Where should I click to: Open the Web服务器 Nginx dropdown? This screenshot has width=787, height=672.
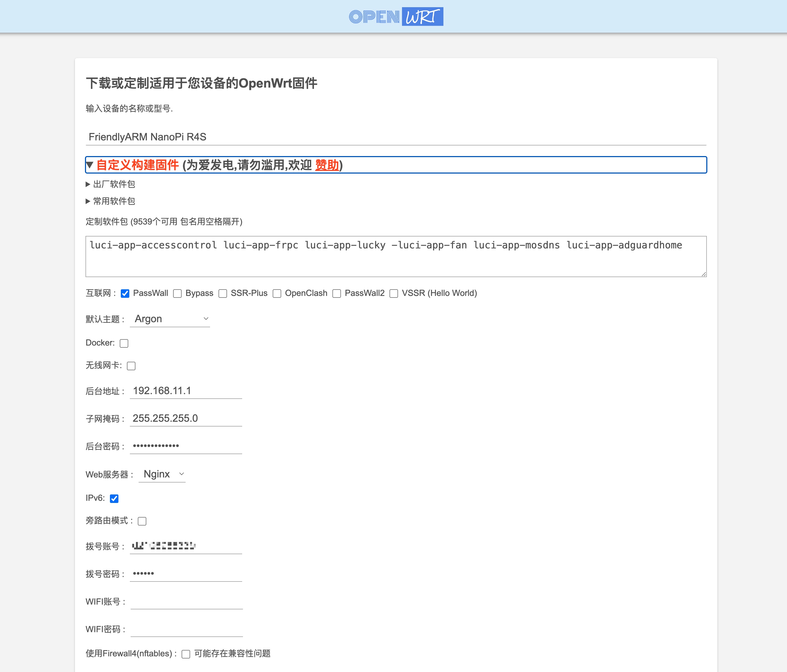162,474
